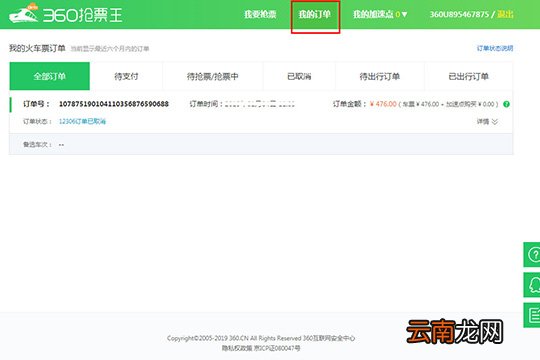Switch to the 已出行订单 tab
Image resolution: width=540 pixels, height=360 pixels.
pyautogui.click(x=468, y=76)
